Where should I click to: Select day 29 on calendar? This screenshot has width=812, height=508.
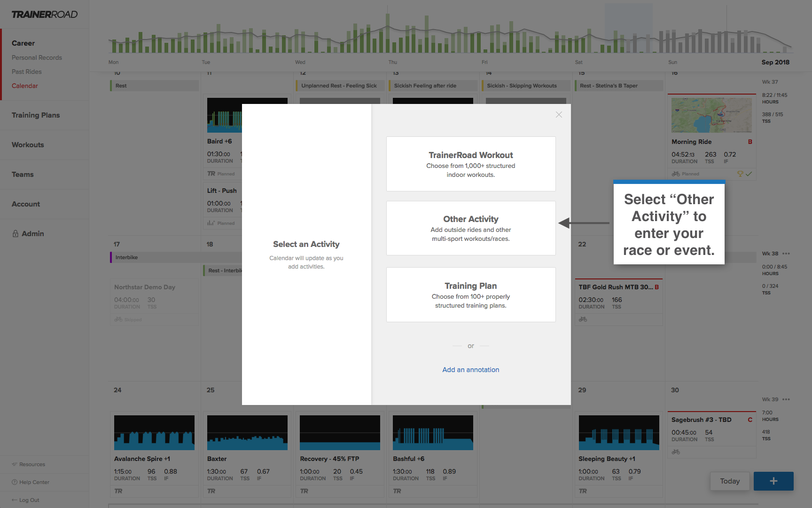click(x=582, y=390)
